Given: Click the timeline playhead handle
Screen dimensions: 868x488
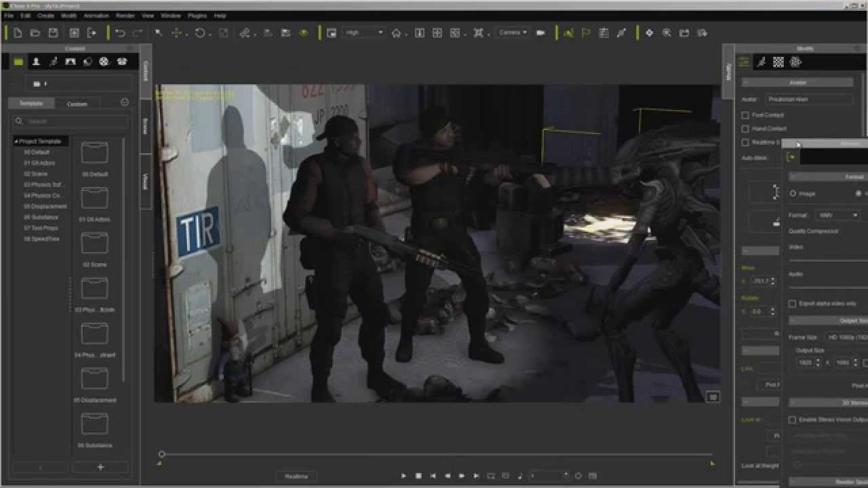Looking at the screenshot, I should [x=161, y=454].
